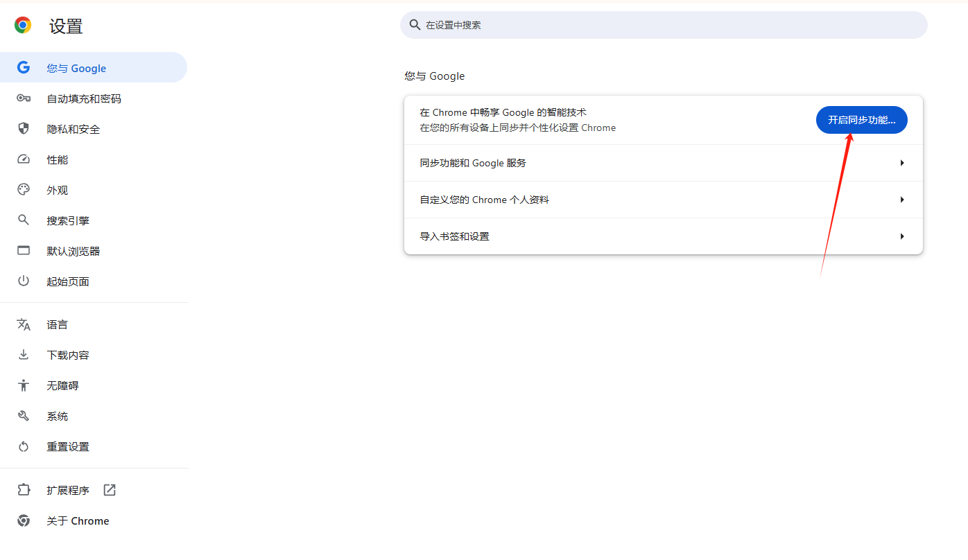Image resolution: width=968 pixels, height=560 pixels.
Task: Click the reset arrow icon for 重置设置
Action: point(24,446)
